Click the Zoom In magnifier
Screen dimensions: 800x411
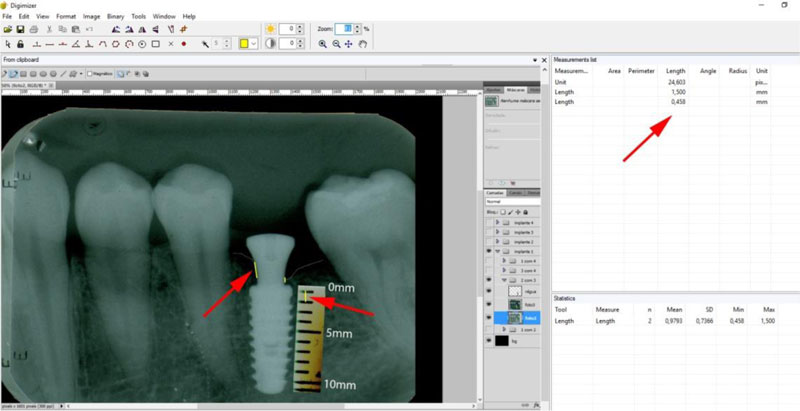click(x=322, y=44)
